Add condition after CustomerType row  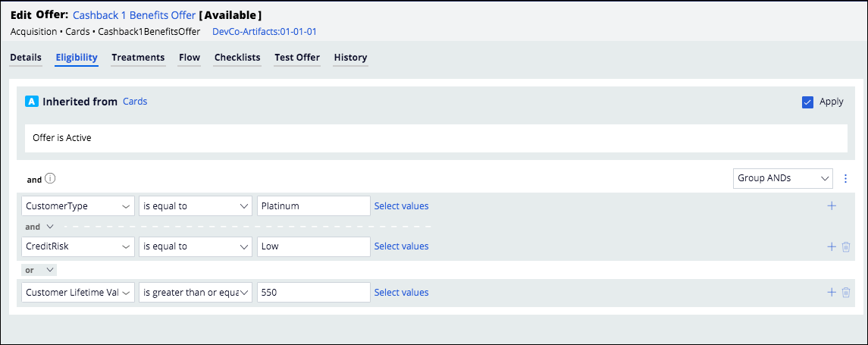point(832,205)
